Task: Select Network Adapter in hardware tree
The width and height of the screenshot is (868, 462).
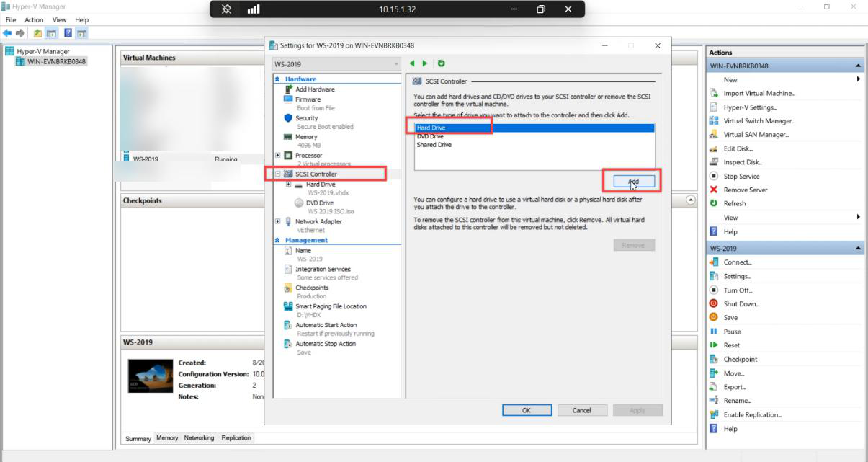Action: point(318,222)
